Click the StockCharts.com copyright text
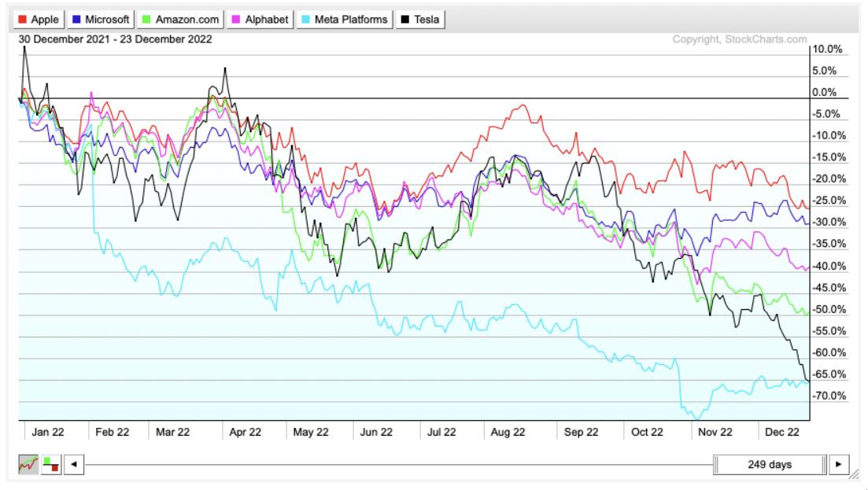 pyautogui.click(x=740, y=39)
